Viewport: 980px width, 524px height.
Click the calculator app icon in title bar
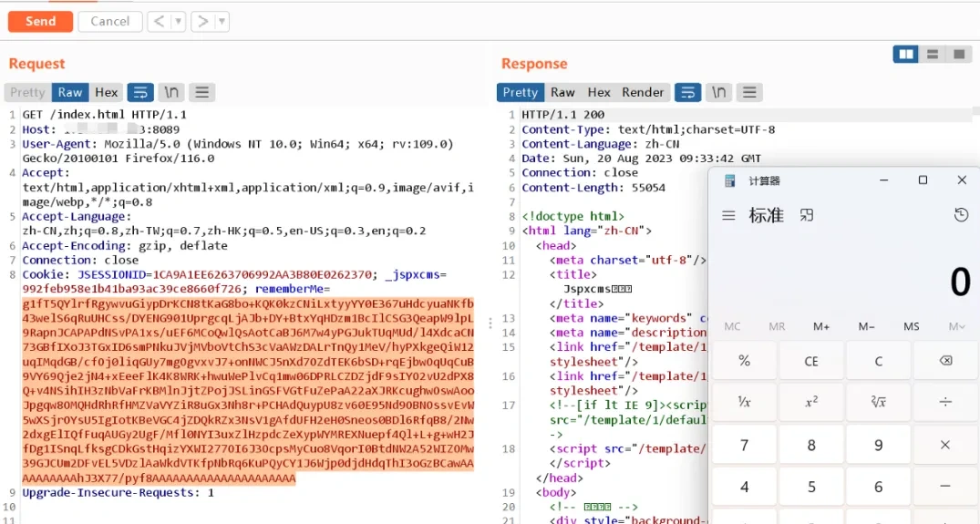[729, 180]
